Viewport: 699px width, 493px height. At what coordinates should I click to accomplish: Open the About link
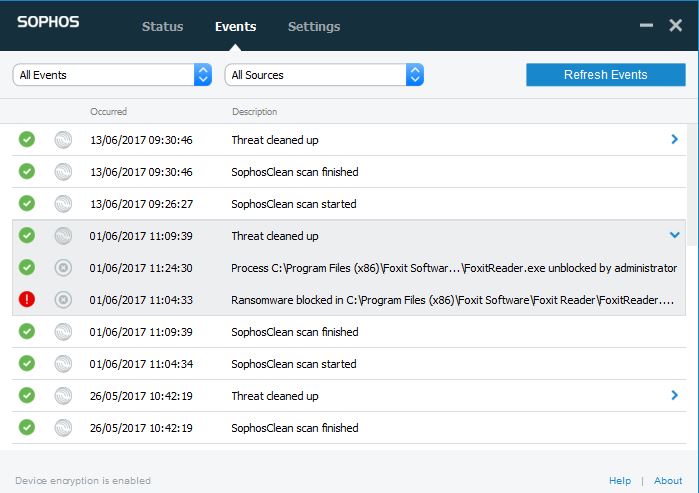click(x=668, y=481)
